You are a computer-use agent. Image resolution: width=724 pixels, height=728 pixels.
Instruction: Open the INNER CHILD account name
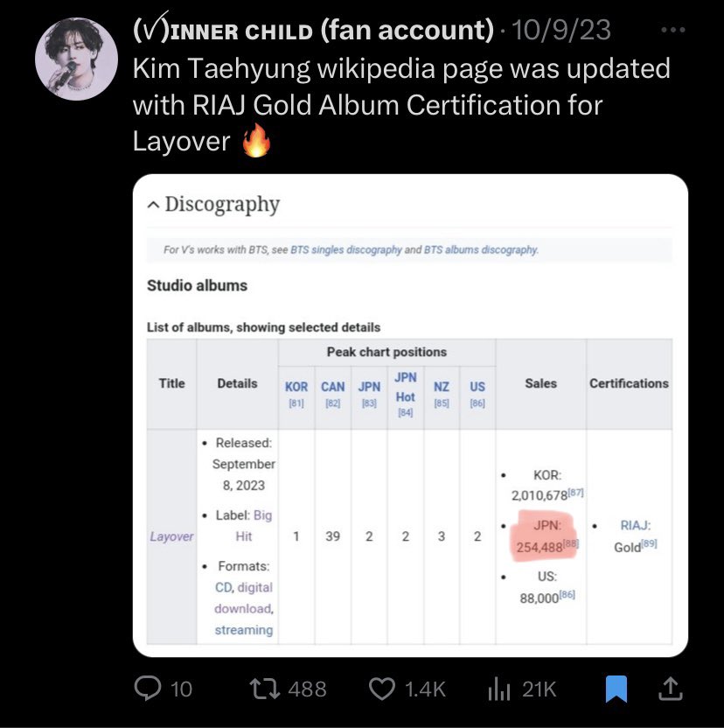coord(313,30)
